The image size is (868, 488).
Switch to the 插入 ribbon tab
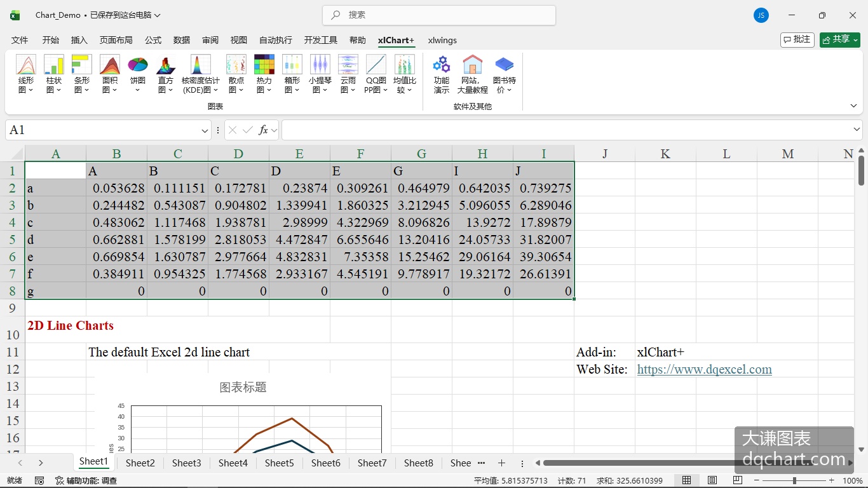79,40
